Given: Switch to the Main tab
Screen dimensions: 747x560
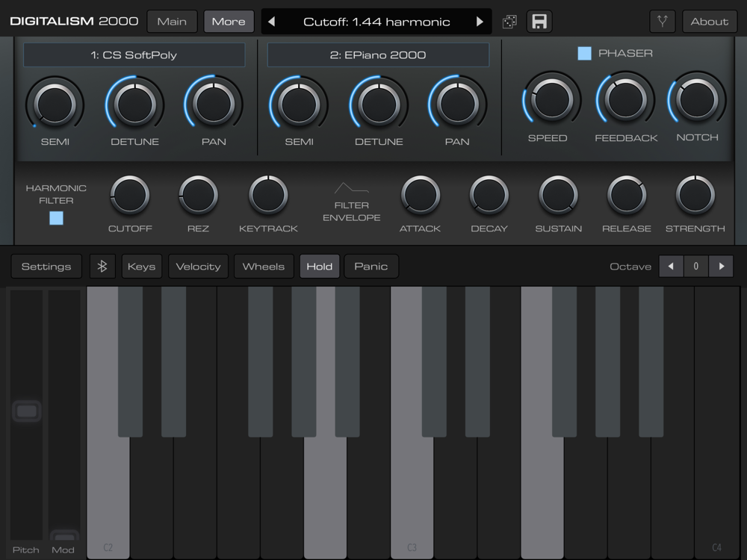Looking at the screenshot, I should point(172,22).
